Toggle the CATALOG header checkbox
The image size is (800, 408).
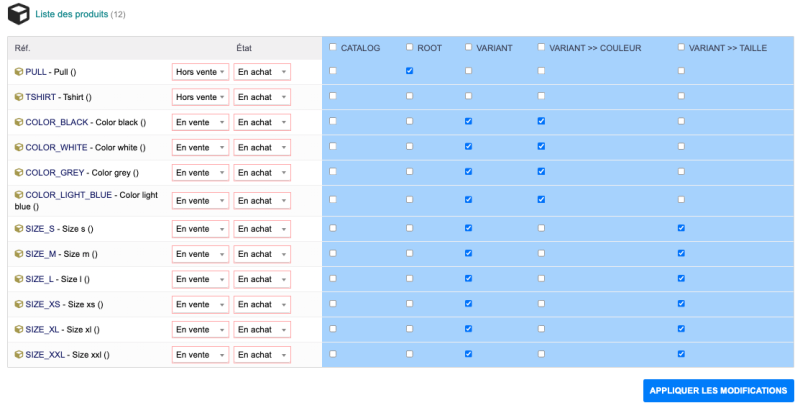[333, 47]
